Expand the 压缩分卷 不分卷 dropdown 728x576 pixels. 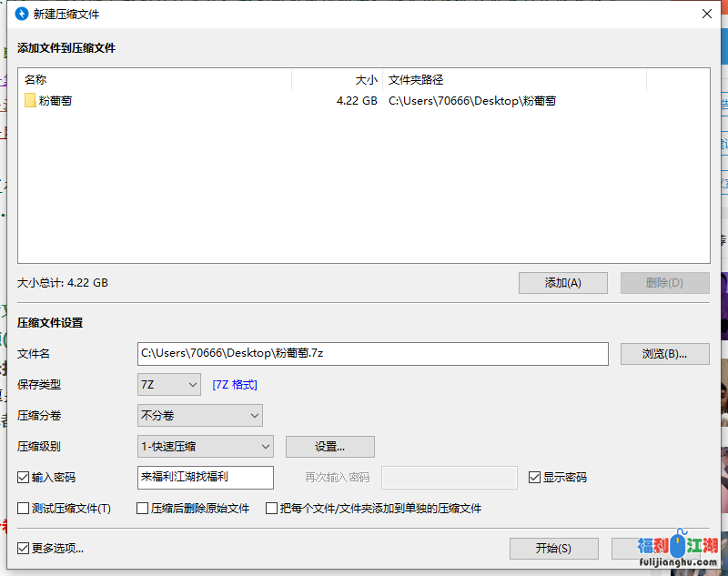[x=199, y=416]
